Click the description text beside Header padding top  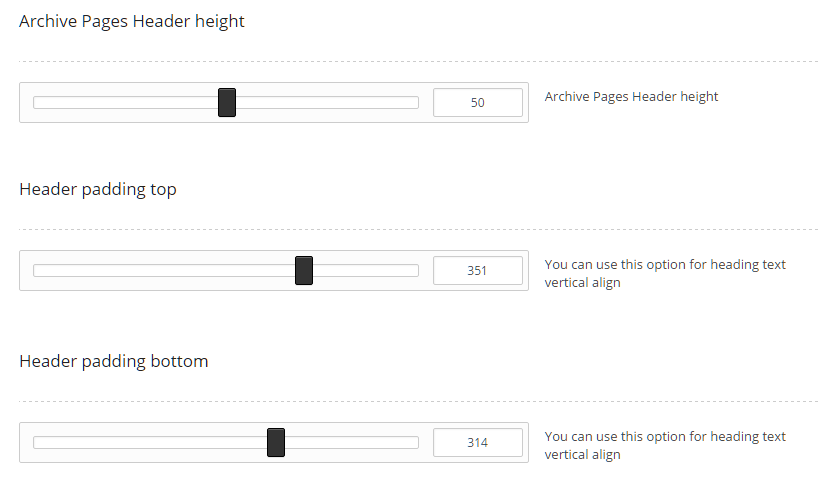coord(665,273)
